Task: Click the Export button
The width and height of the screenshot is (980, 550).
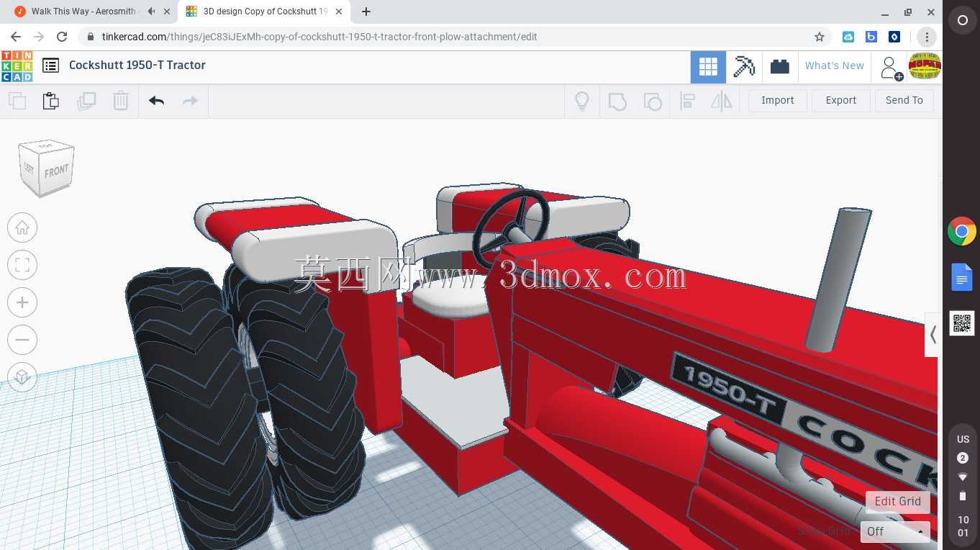Action: pyautogui.click(x=840, y=101)
